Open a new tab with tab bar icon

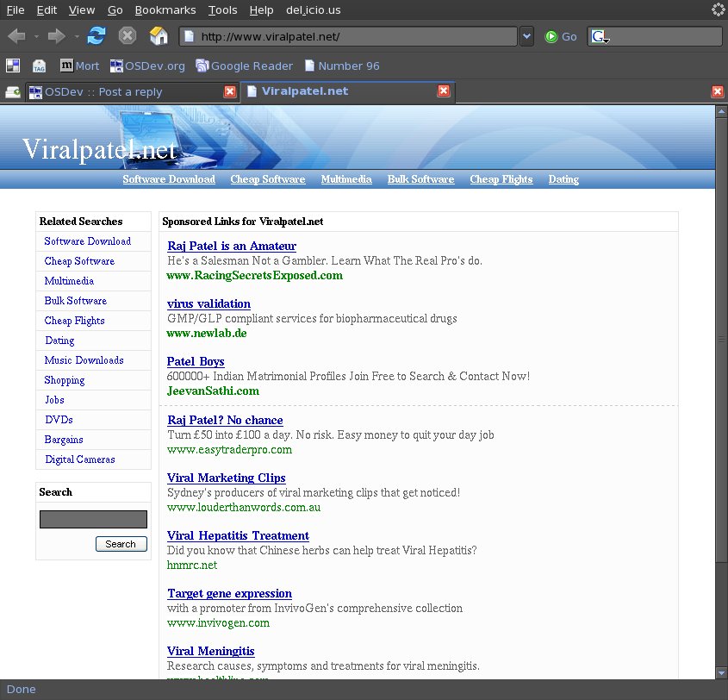point(13,92)
